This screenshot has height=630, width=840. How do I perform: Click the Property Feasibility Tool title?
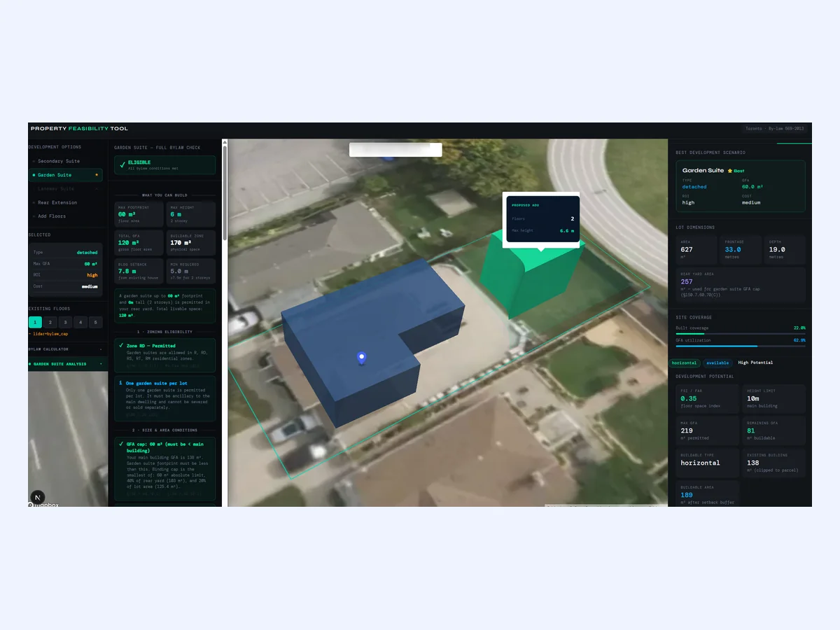[79, 129]
